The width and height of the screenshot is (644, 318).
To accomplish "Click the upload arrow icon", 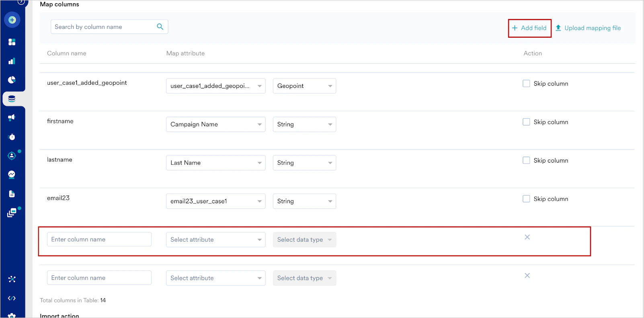I will pos(558,28).
